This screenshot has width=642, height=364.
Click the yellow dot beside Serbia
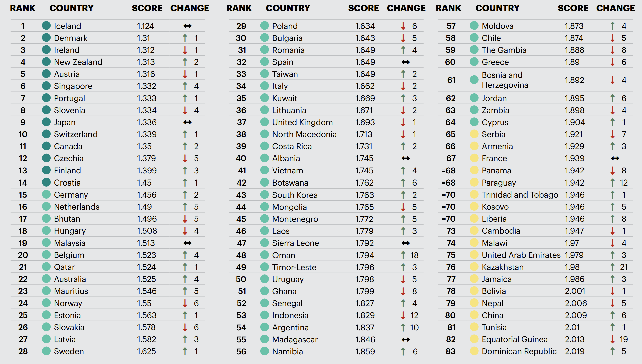point(474,134)
